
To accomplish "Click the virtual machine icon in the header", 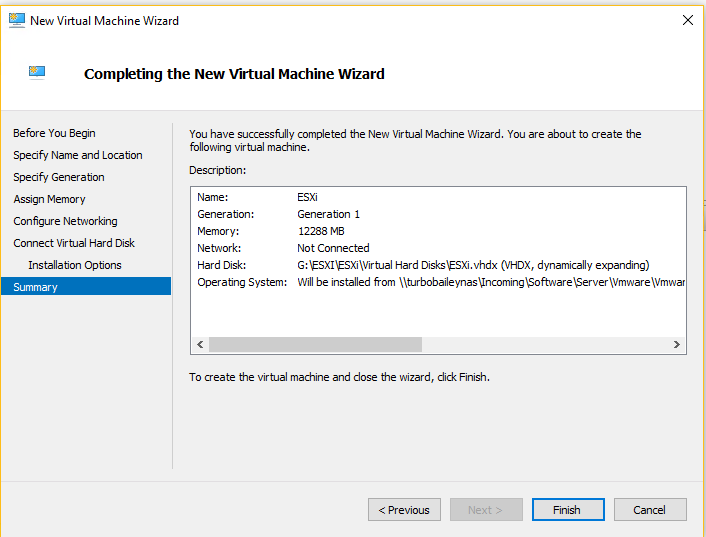I will [x=38, y=72].
